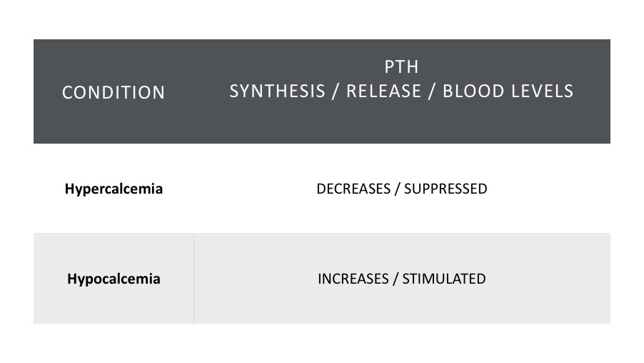
Task: Click the slash between RELEASE and BLOOD
Action: click(432, 91)
